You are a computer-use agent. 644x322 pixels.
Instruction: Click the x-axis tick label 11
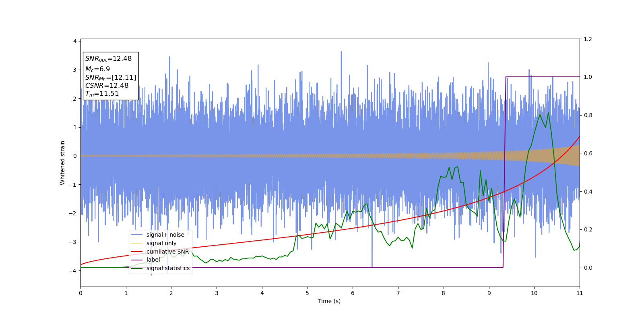[580, 293]
